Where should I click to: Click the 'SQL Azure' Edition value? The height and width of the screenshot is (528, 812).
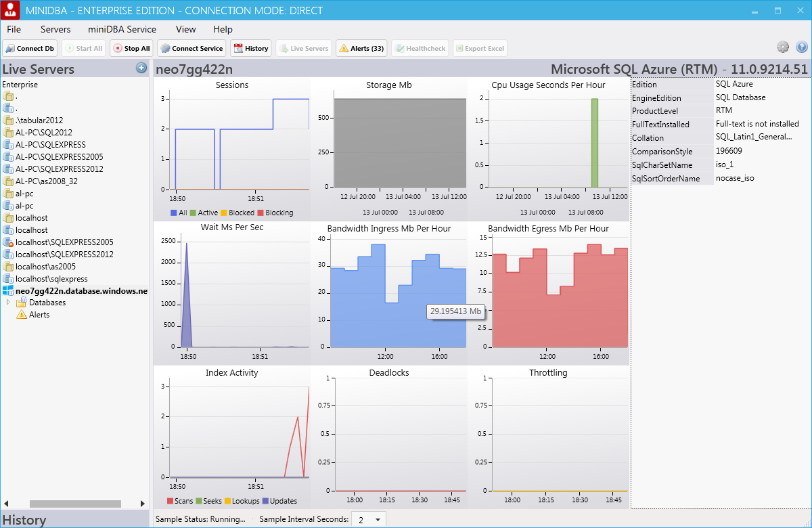(734, 85)
